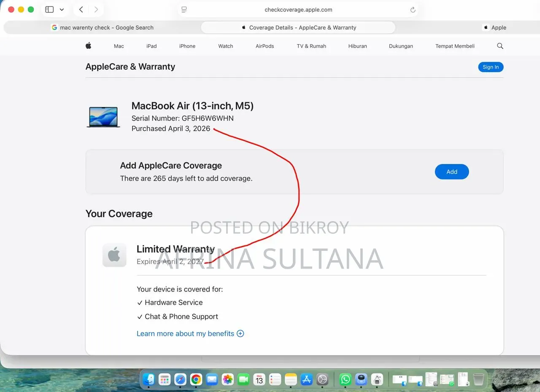
Task: Open the AirPods navigation menu item
Action: [x=265, y=46]
